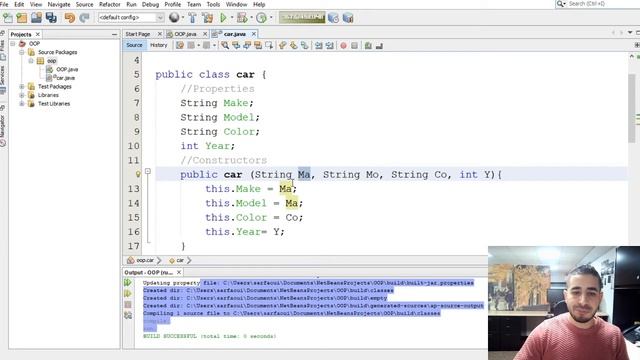Viewport: 640px width, 360px height.
Task: Click the memory usage bar in toolbar
Action: [302, 18]
